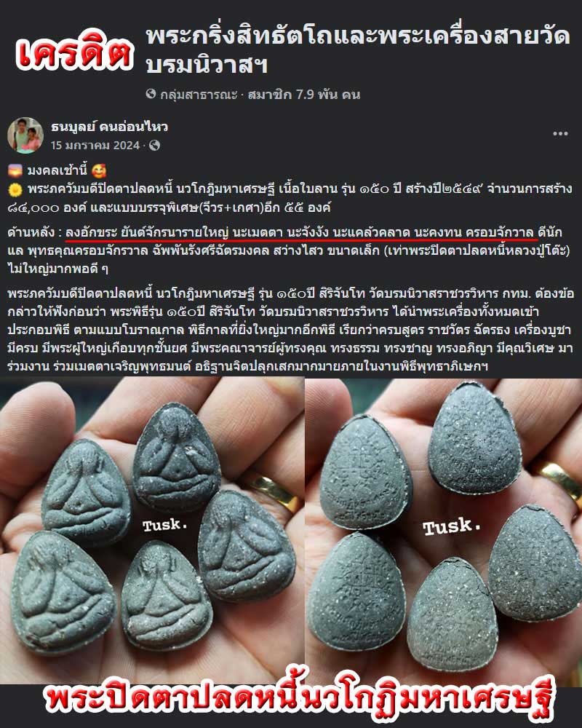Click the Tusk. watermark on left photo

tap(165, 525)
